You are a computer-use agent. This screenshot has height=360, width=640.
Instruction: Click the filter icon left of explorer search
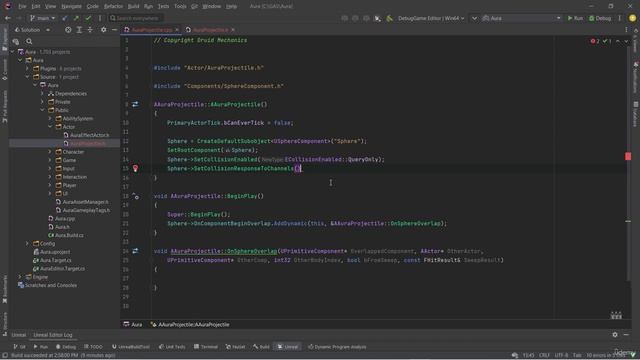pyautogui.click(x=16, y=41)
